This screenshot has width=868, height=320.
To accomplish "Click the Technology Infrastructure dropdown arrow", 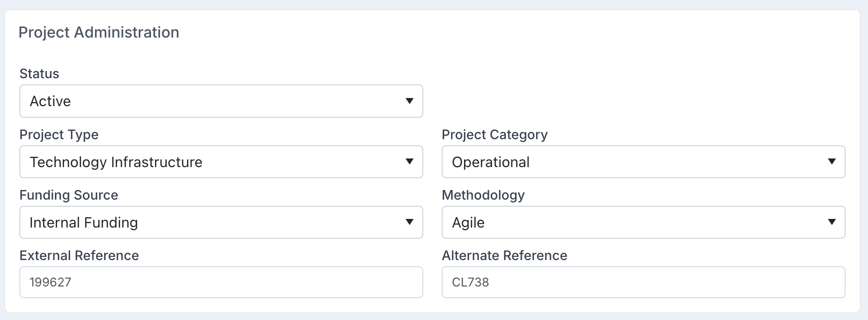I will point(409,162).
